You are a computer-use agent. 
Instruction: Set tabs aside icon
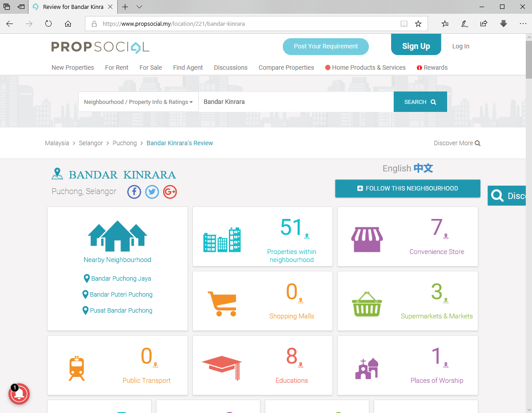click(21, 7)
